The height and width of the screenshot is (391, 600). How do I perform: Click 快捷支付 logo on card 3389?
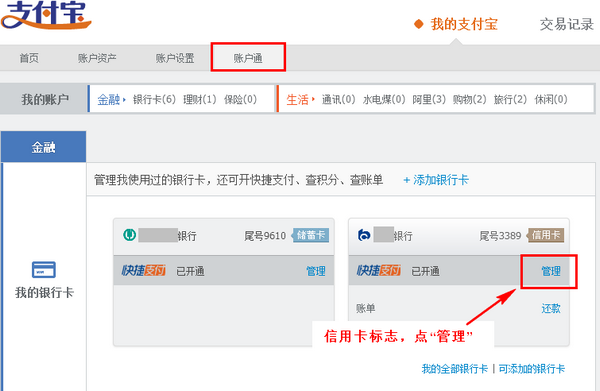point(379,270)
